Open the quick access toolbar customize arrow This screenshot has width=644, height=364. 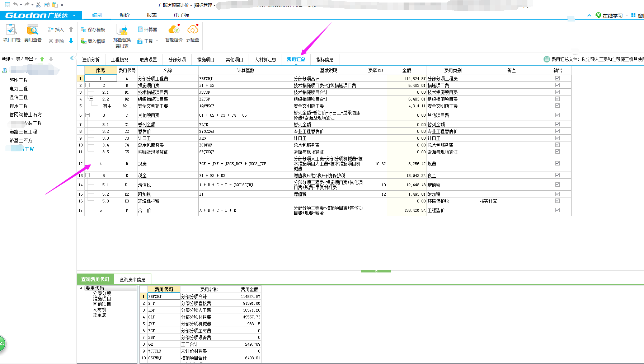point(62,5)
